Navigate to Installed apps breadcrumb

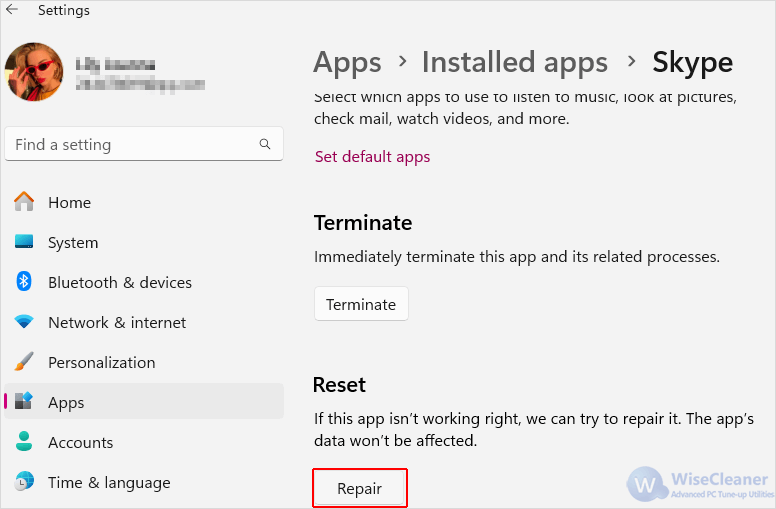[515, 63]
